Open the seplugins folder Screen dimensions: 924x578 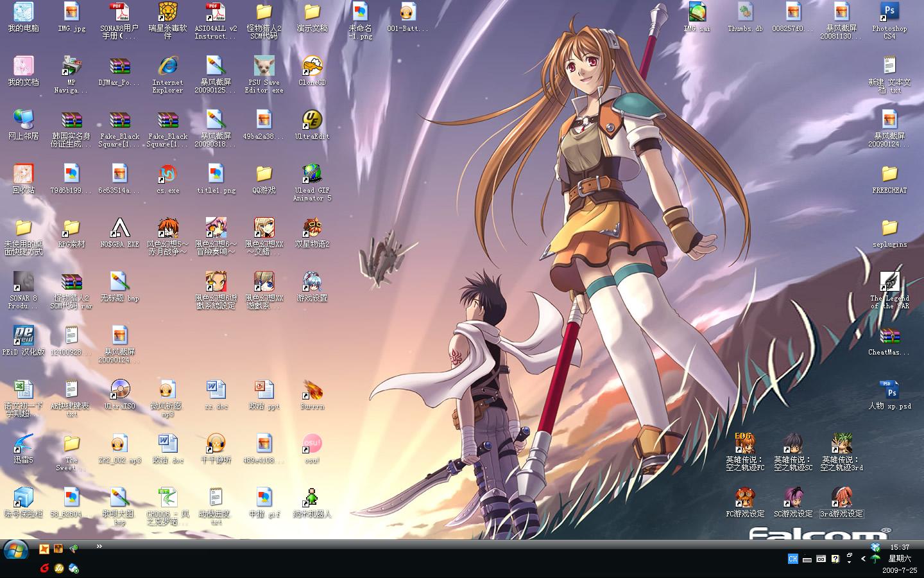[x=889, y=233]
